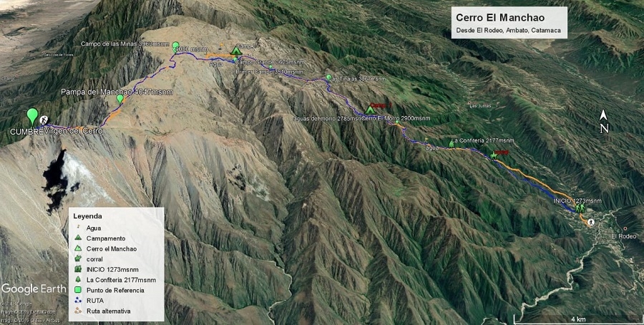Select the La Confitería 2177msnm tree marker
Screen dimensions: 644x325
click(x=452, y=144)
